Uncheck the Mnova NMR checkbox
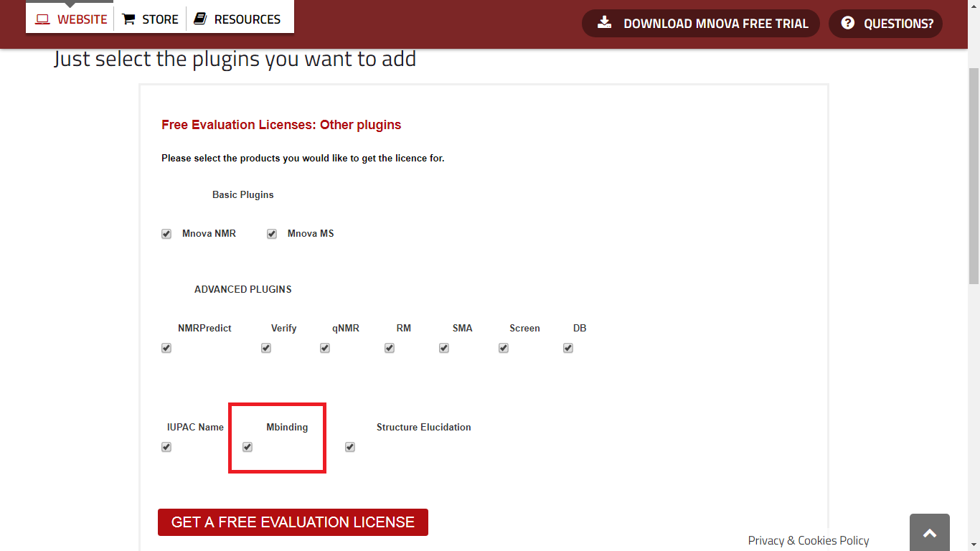The height and width of the screenshot is (551, 980). coord(166,234)
